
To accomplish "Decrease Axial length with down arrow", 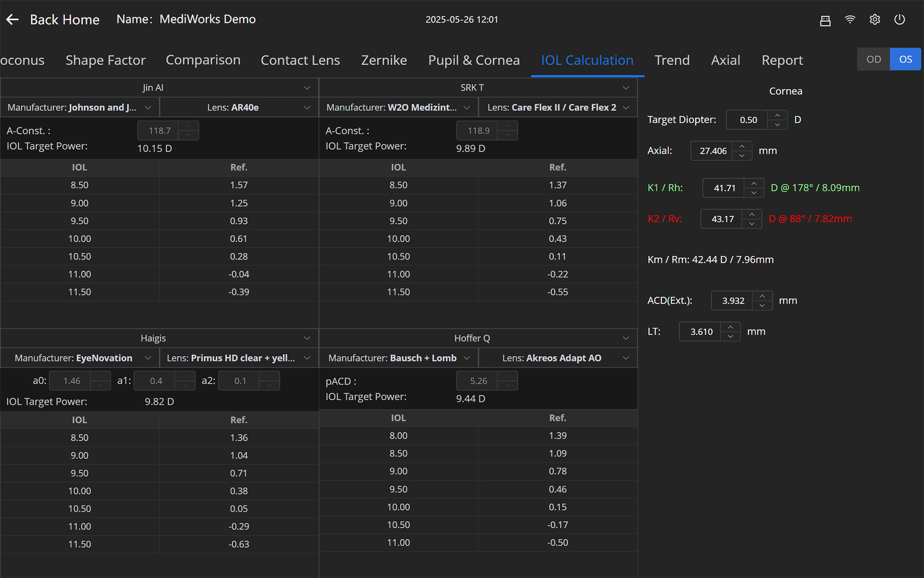I will pyautogui.click(x=742, y=155).
